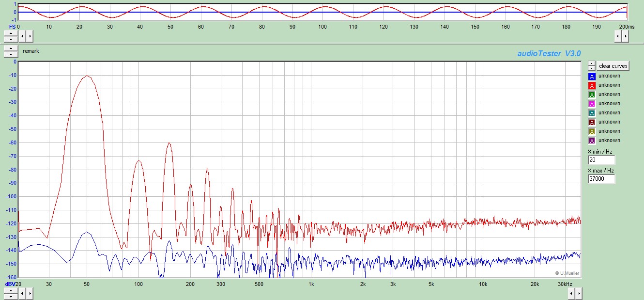Click the 50 Hz fundamental peak of the red curve

(87, 76)
